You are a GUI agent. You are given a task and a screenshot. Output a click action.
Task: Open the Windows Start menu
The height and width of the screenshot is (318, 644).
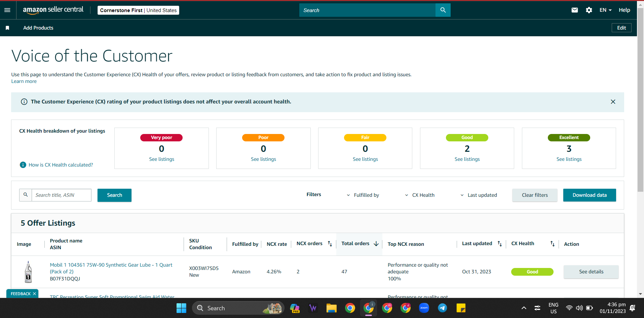[x=181, y=308]
